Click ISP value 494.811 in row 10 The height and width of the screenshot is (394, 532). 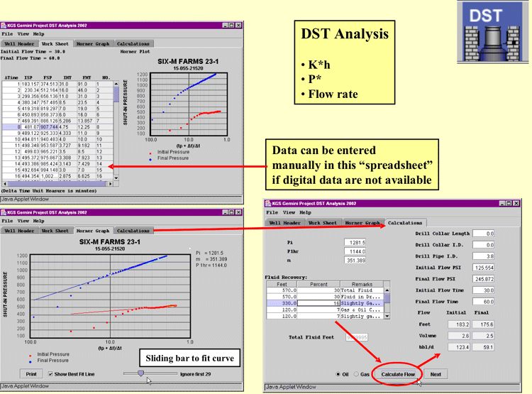[x=31, y=139]
